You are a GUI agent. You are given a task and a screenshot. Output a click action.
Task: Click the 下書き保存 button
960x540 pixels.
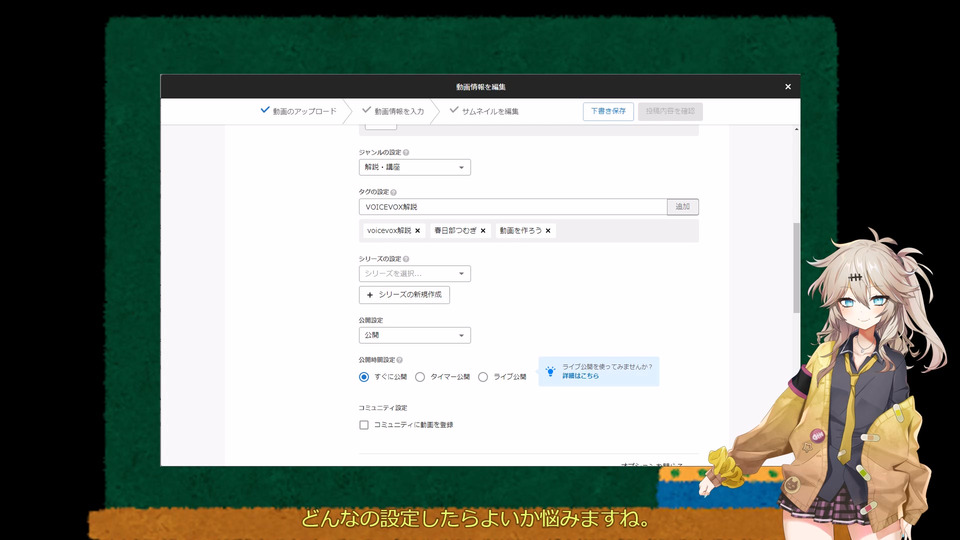[608, 111]
